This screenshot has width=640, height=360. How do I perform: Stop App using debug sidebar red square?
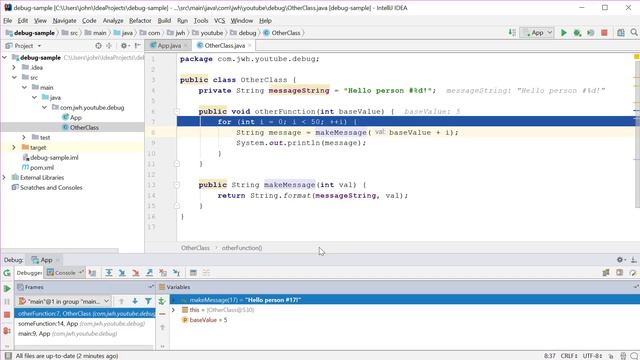(7, 315)
